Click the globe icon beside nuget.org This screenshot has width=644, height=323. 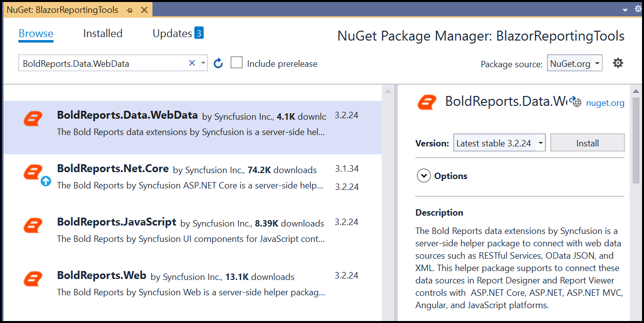click(575, 102)
